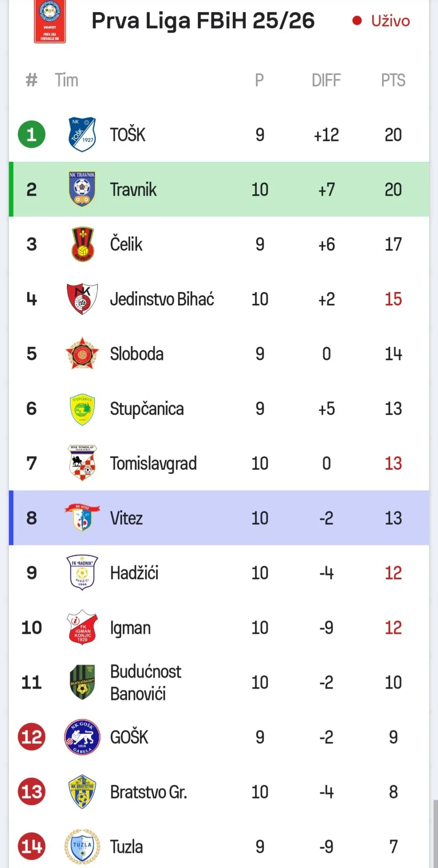The width and height of the screenshot is (438, 868).
Task: Tap the TOŠK club crest
Action: 82,134
